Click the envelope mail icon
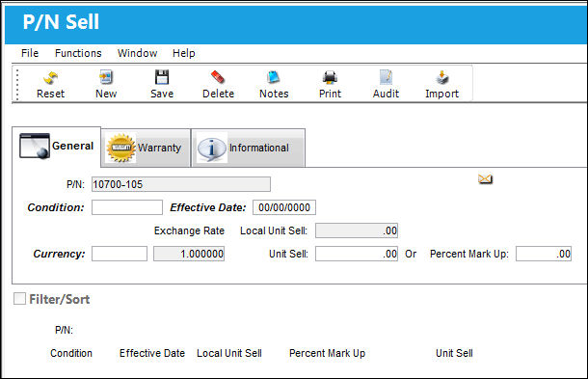 point(485,179)
